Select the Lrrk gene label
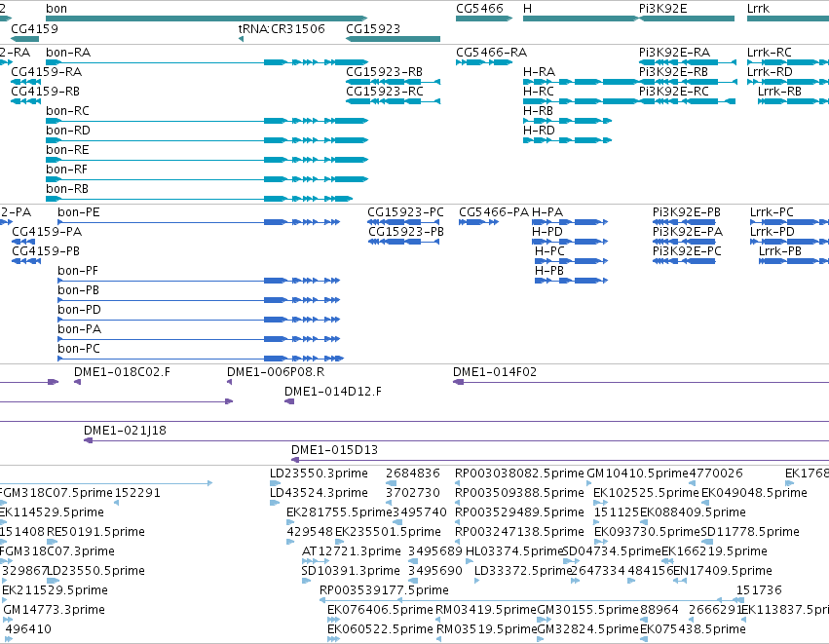 coord(758,9)
